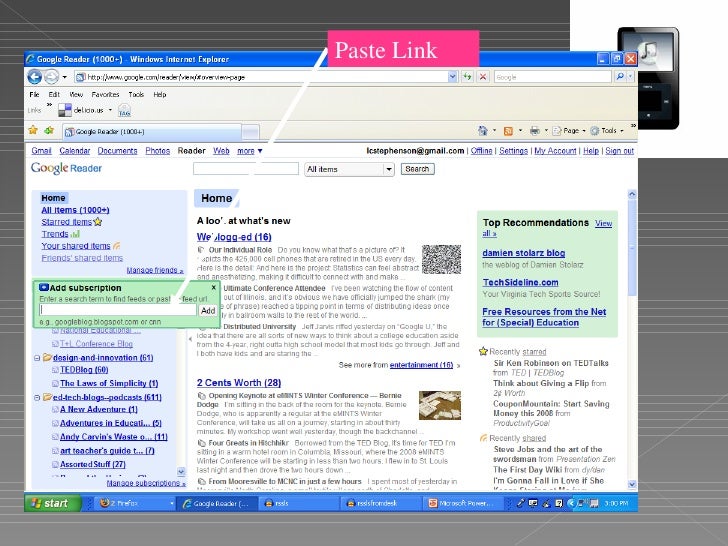This screenshot has height=546, width=728.
Task: Click the del.icio.us TAG button
Action: 124,111
